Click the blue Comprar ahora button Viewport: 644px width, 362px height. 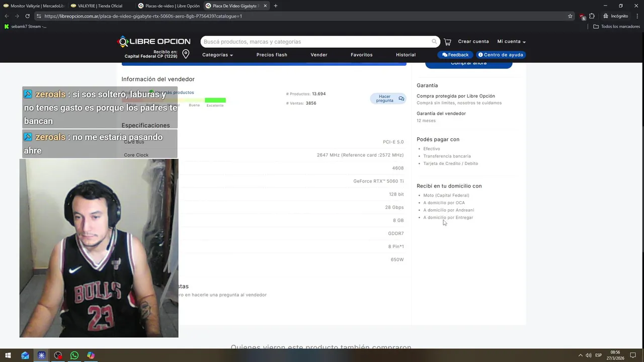coord(468,64)
